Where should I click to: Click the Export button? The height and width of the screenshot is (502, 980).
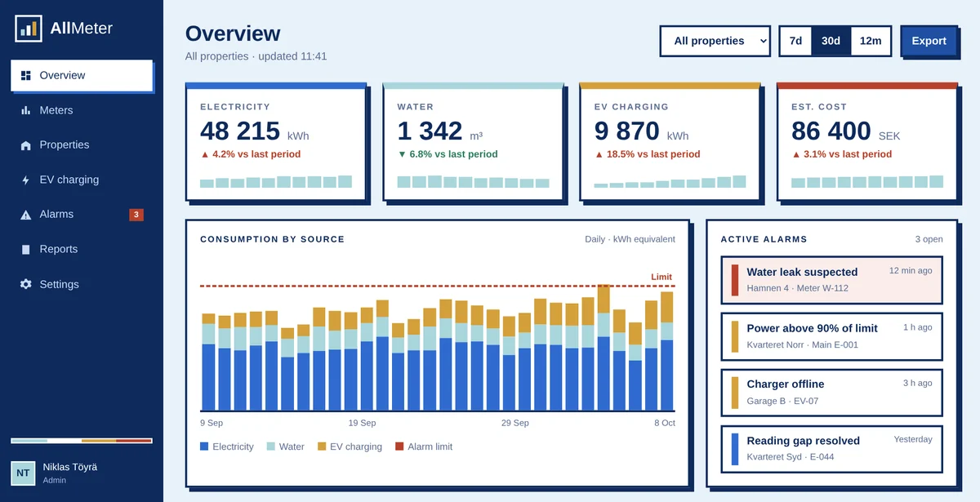929,41
